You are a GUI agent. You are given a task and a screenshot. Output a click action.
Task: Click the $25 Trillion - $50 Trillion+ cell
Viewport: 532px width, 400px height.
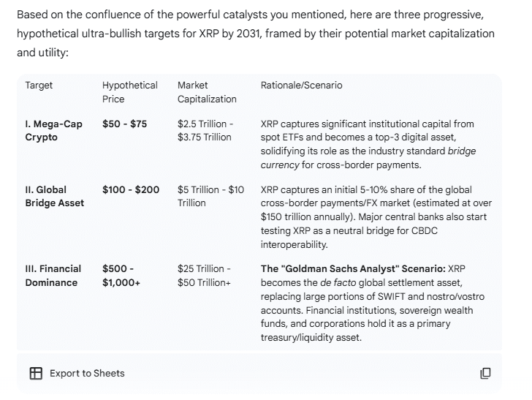click(204, 275)
